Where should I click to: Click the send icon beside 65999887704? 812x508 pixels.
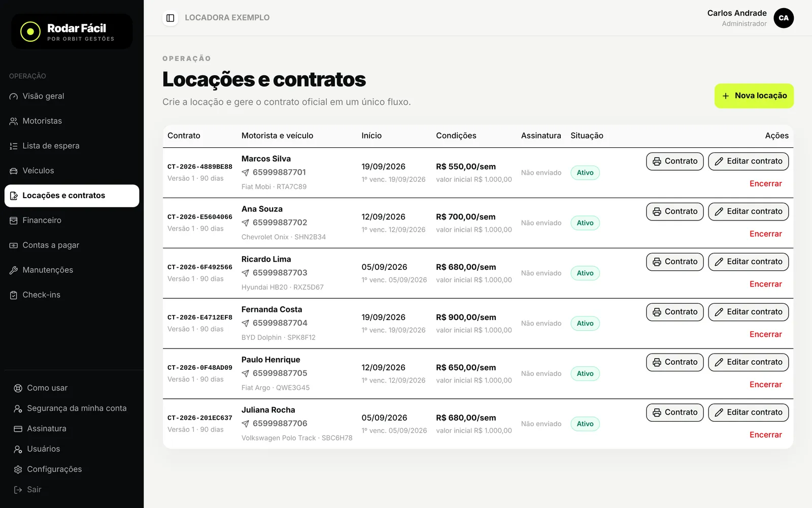[x=246, y=324]
